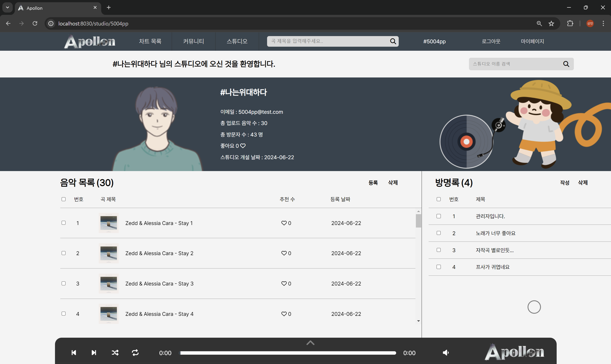Viewport: 611px width, 364px height.
Task: Mute the player volume speaker icon
Action: [x=446, y=353]
